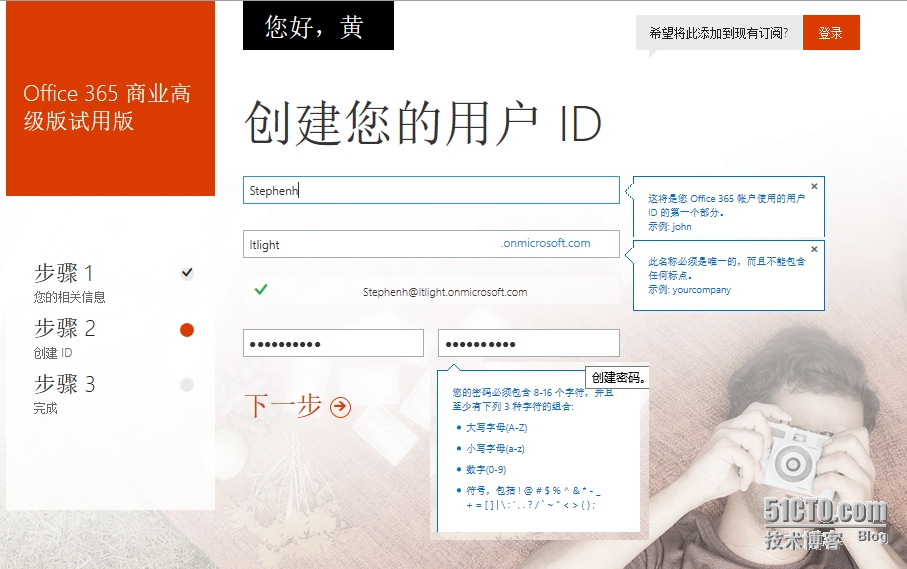Go to next step via 下一步

pos(284,405)
